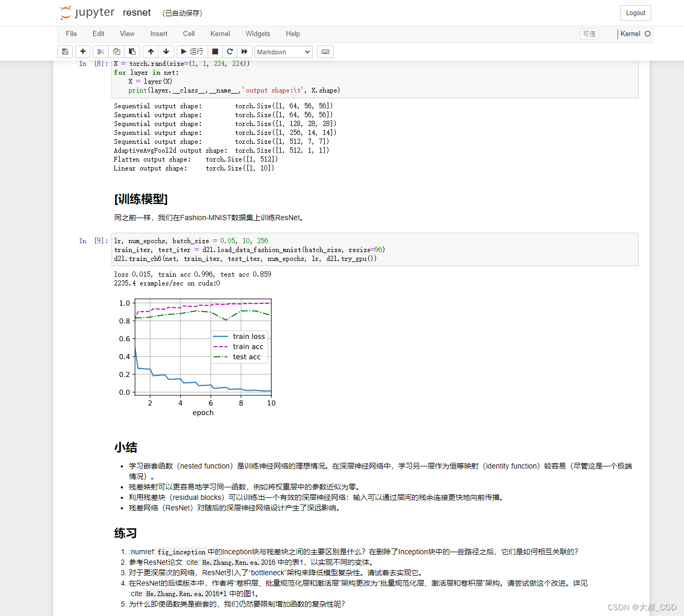Restart kernel and run all cells

coord(244,52)
